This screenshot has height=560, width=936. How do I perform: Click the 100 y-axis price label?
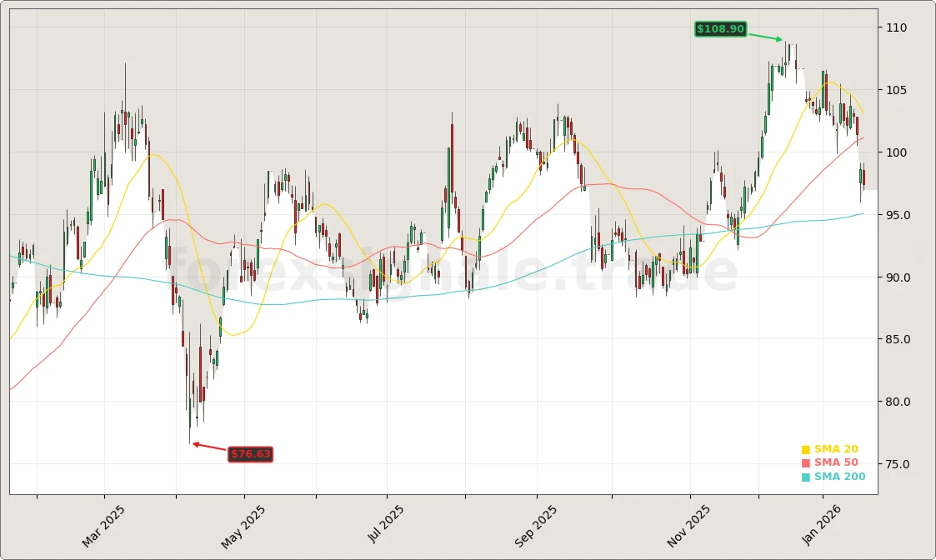897,152
